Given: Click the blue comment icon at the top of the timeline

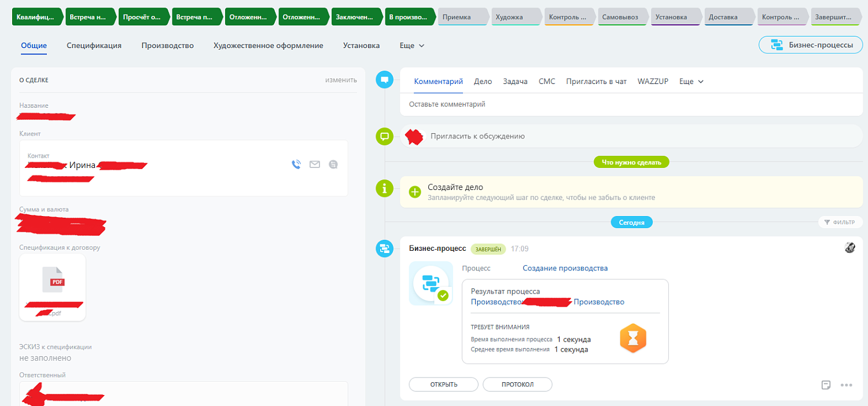Looking at the screenshot, I should pyautogui.click(x=384, y=79).
